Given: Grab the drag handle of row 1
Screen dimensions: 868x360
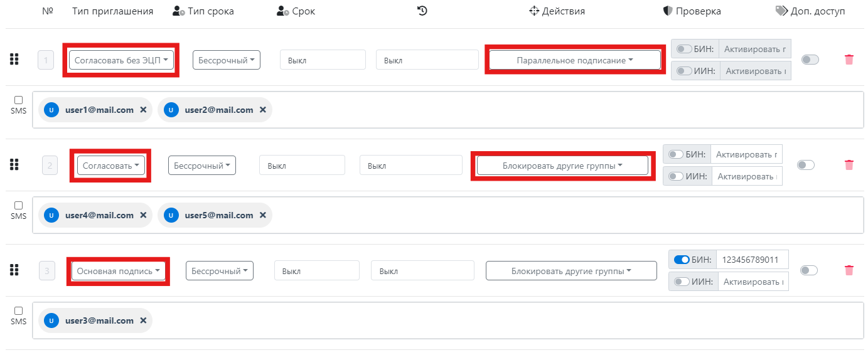Looking at the screenshot, I should (x=15, y=60).
